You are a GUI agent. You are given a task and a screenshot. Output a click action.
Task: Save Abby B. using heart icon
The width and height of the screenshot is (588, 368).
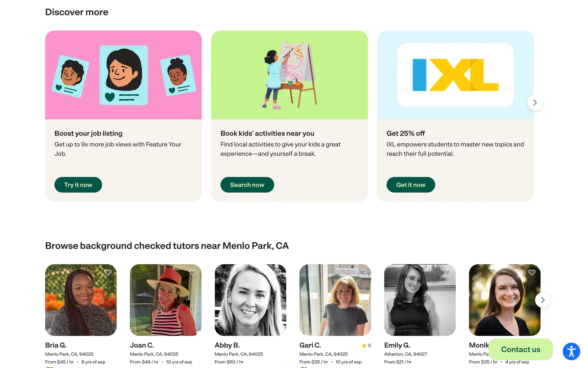click(x=277, y=272)
